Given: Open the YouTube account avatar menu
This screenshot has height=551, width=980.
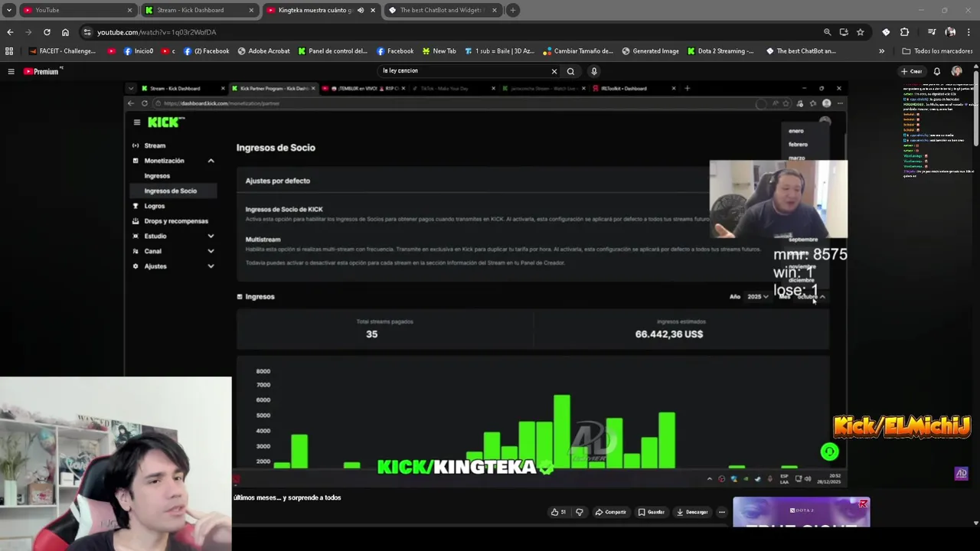Looking at the screenshot, I should [x=956, y=71].
